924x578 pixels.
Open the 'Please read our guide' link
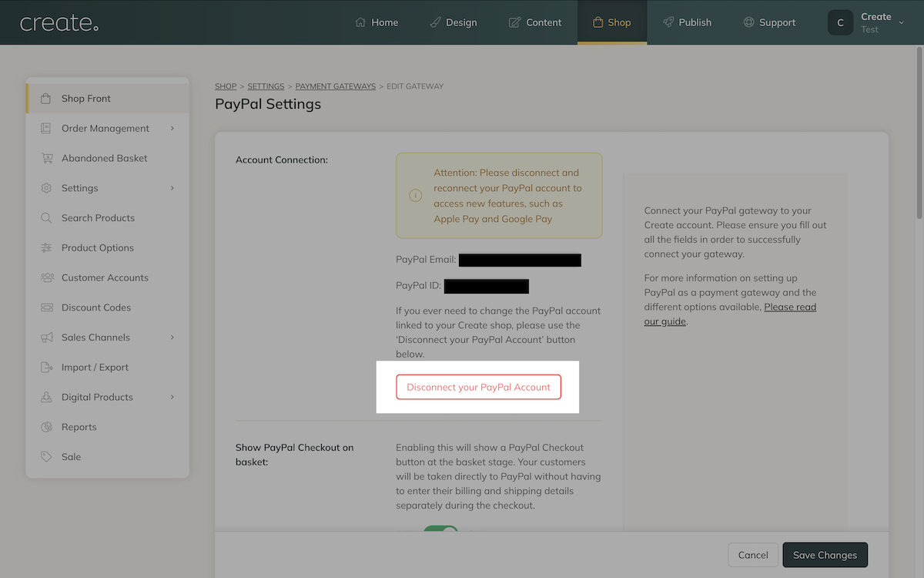pos(730,314)
